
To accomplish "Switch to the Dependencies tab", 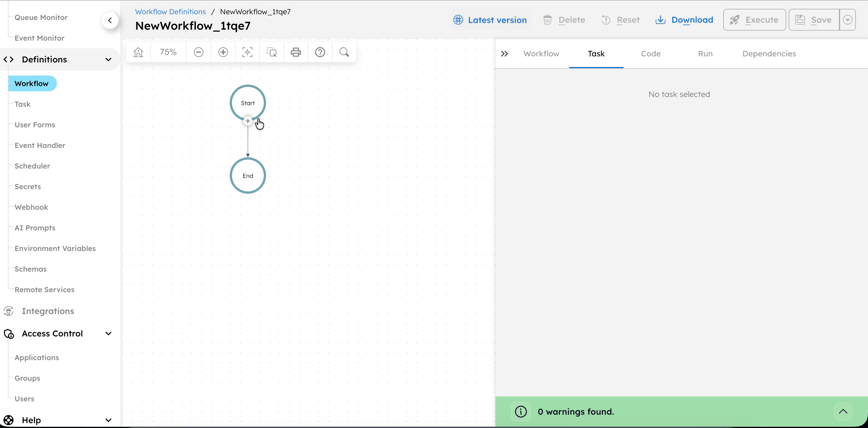I will 769,54.
